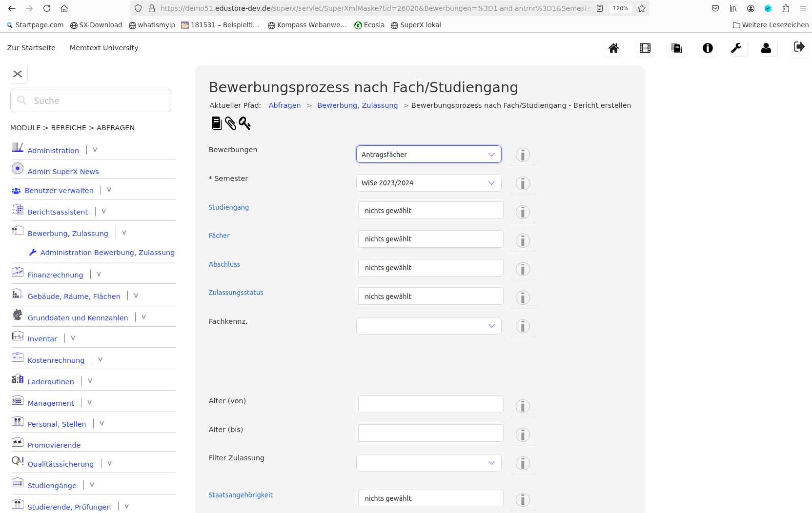Open the user profile icon
Screen dimensions: 812x513
tap(766, 48)
